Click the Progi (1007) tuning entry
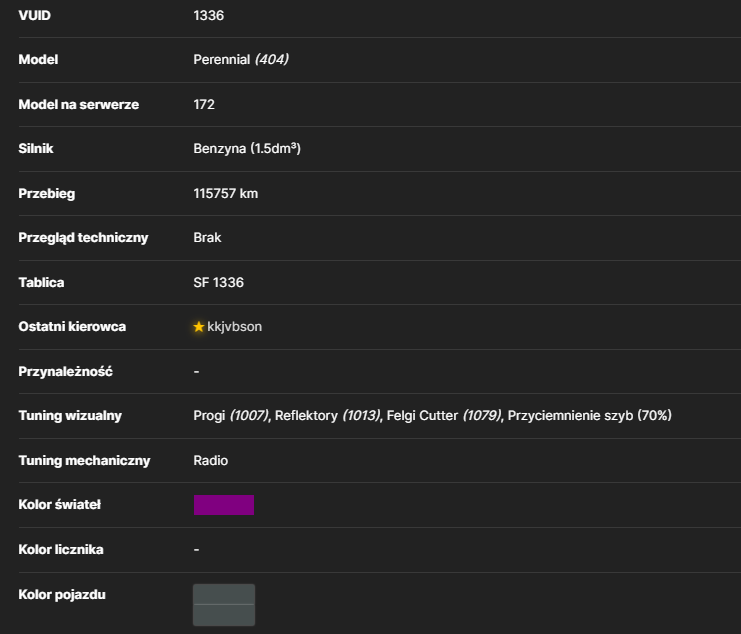Viewport: 741px width, 634px height. [x=231, y=416]
